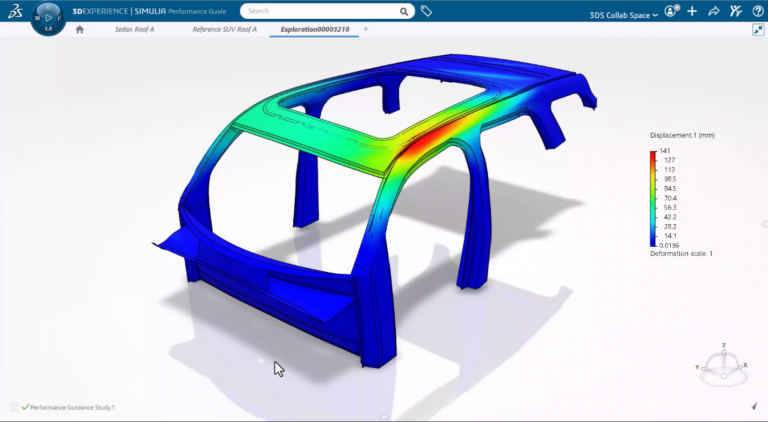The height and width of the screenshot is (422, 768).
Task: Click the Displacement.1 (mm) legend title
Action: point(682,135)
